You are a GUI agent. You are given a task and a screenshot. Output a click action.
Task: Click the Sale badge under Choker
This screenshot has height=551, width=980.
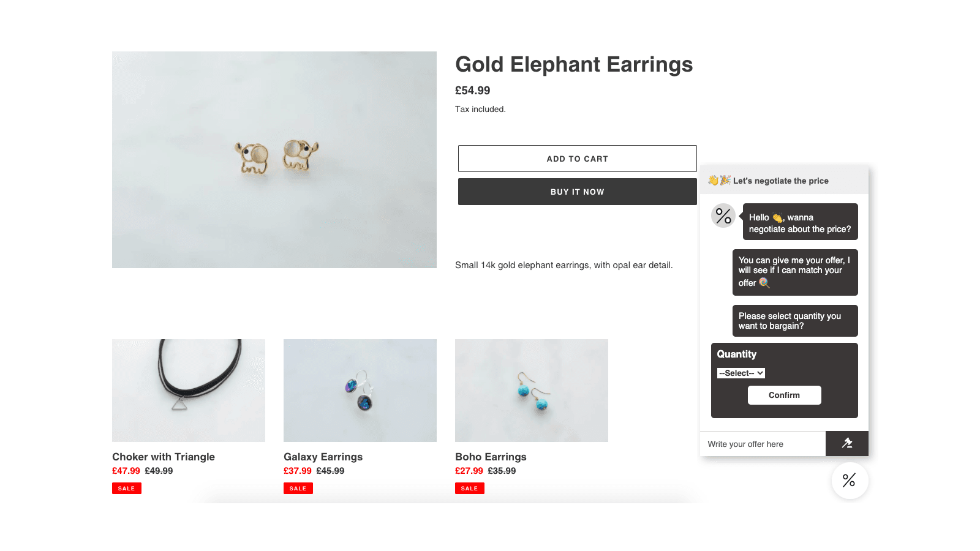click(127, 488)
